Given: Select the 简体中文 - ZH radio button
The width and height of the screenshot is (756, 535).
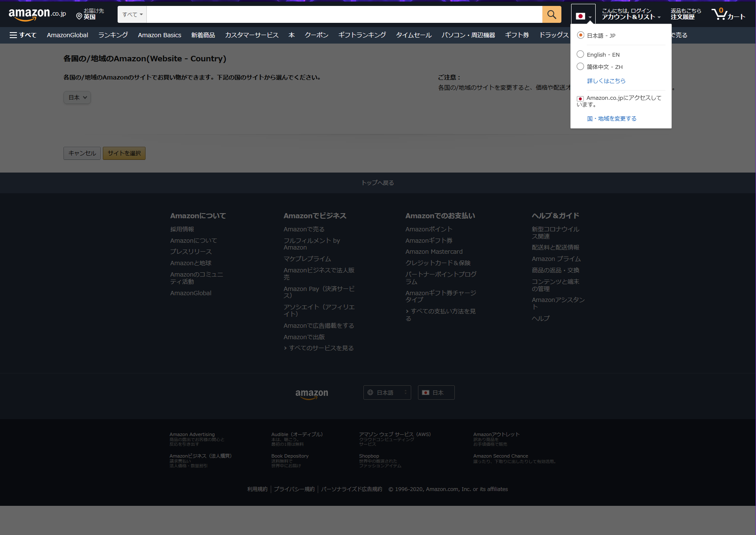Looking at the screenshot, I should pyautogui.click(x=580, y=66).
